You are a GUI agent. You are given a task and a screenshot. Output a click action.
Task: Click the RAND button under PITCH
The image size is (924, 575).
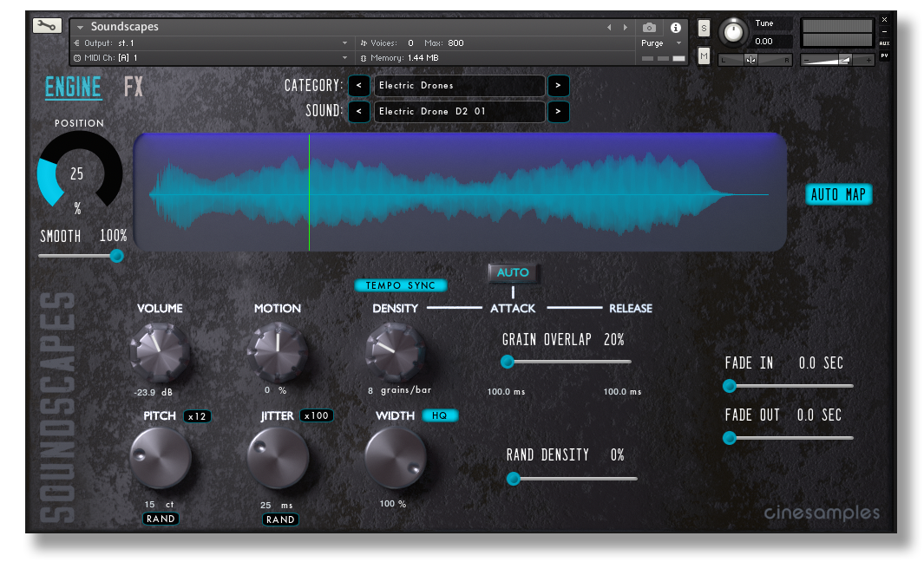[x=161, y=519]
